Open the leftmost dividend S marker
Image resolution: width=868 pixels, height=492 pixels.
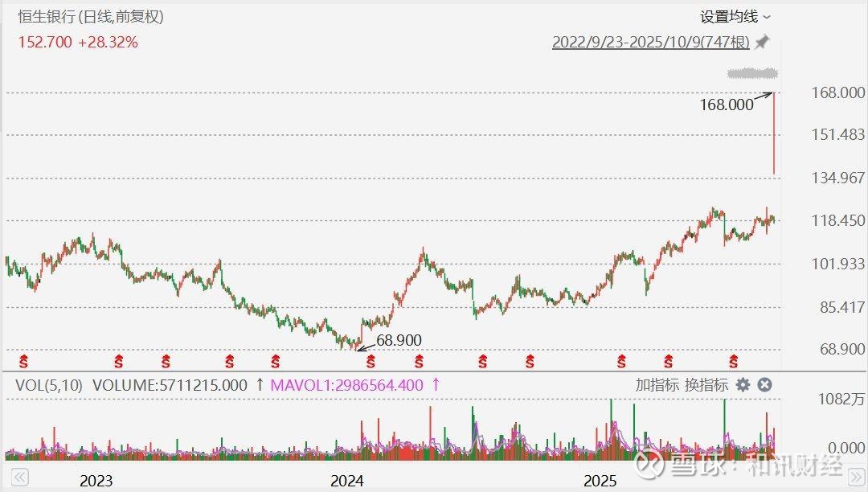[23, 362]
